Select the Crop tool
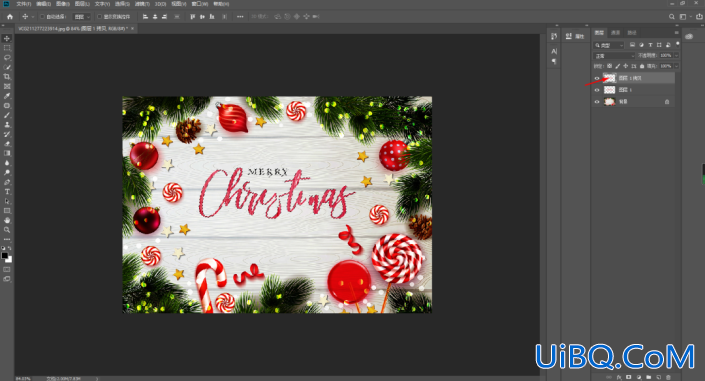 click(7, 77)
